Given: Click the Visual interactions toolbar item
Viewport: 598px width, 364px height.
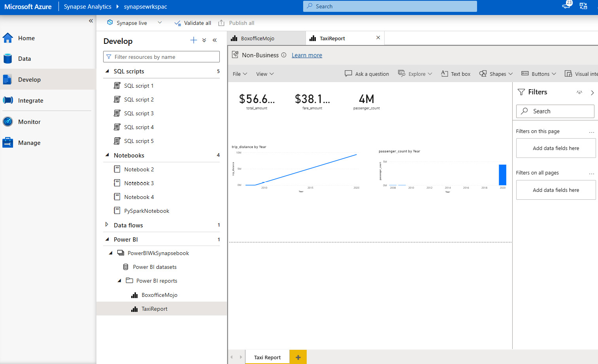Looking at the screenshot, I should [581, 74].
